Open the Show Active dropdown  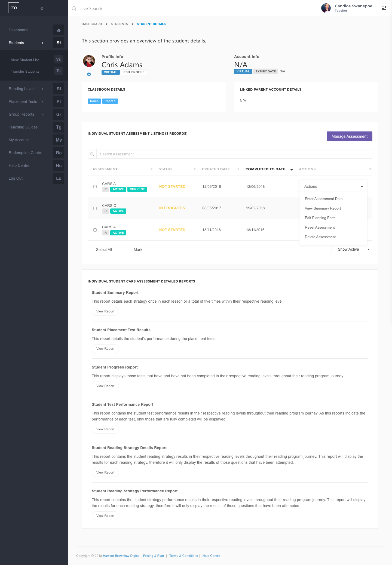coord(352,250)
